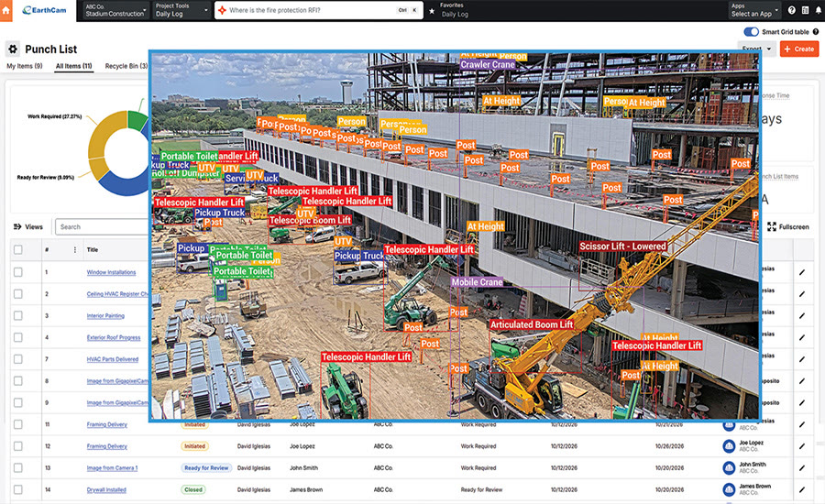
Task: Check the Interior Painting row checkbox
Action: click(18, 315)
